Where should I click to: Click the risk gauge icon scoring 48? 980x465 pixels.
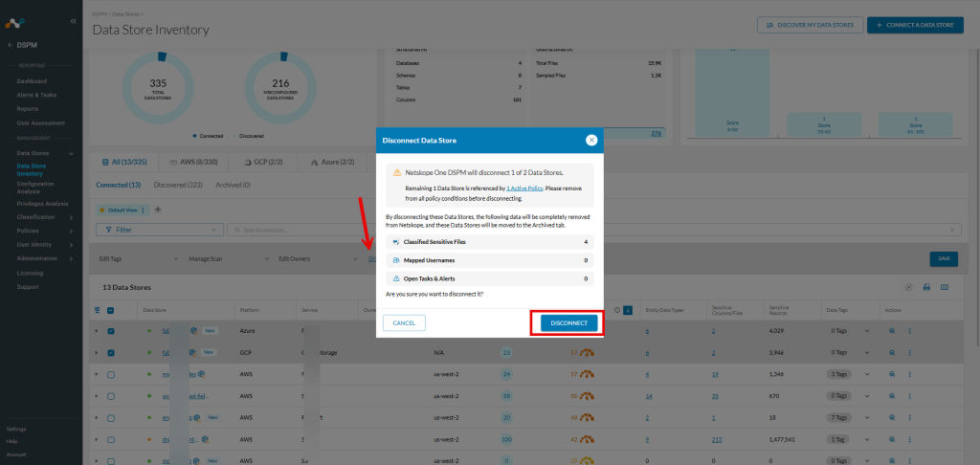tap(587, 417)
